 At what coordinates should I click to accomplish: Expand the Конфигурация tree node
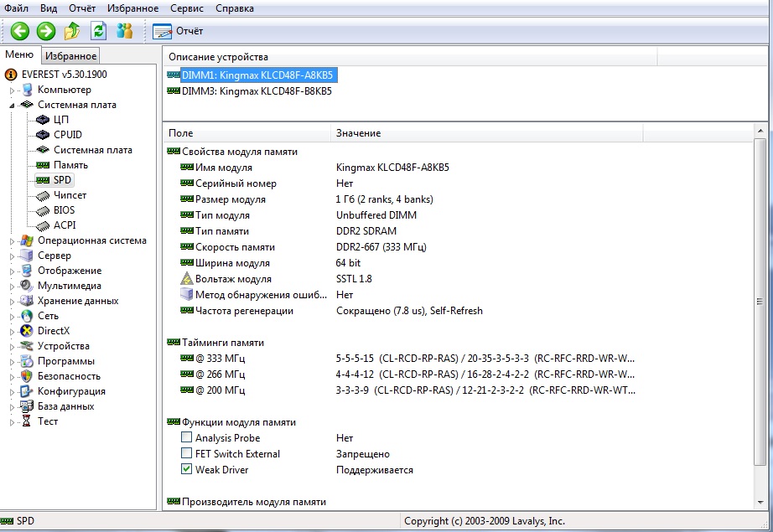click(13, 392)
